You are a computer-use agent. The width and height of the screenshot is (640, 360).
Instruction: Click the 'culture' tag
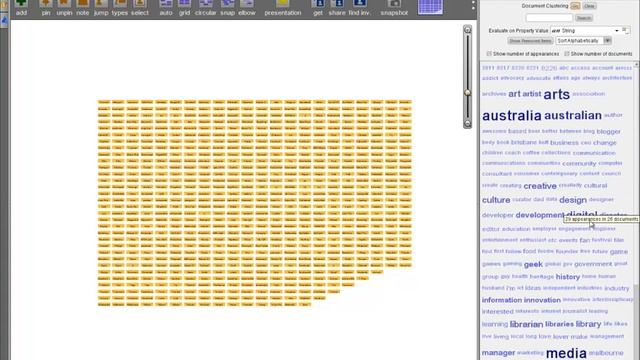(496, 200)
